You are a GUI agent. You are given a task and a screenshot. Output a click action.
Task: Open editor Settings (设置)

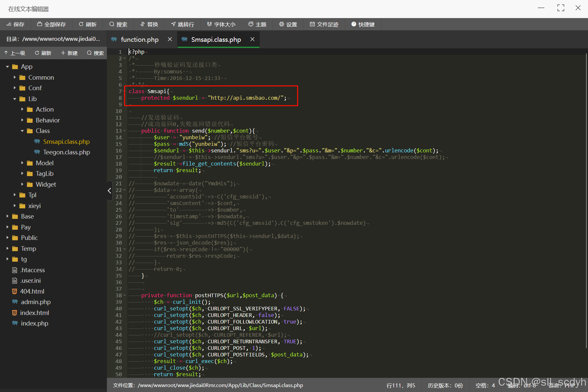(x=288, y=24)
